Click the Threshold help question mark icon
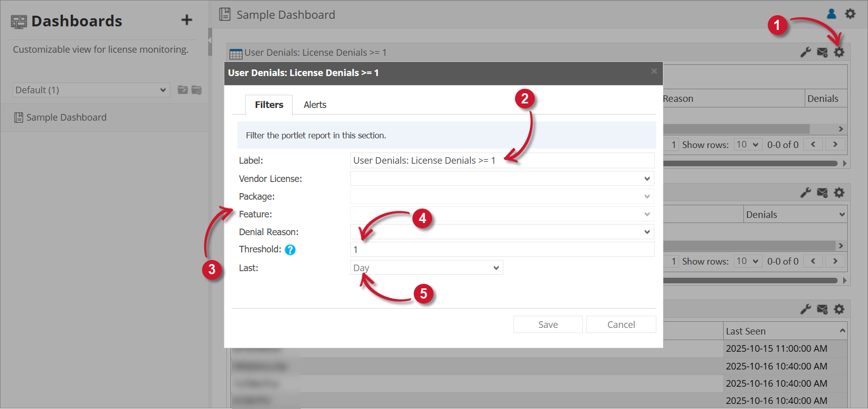This screenshot has height=409, width=868. pos(290,250)
